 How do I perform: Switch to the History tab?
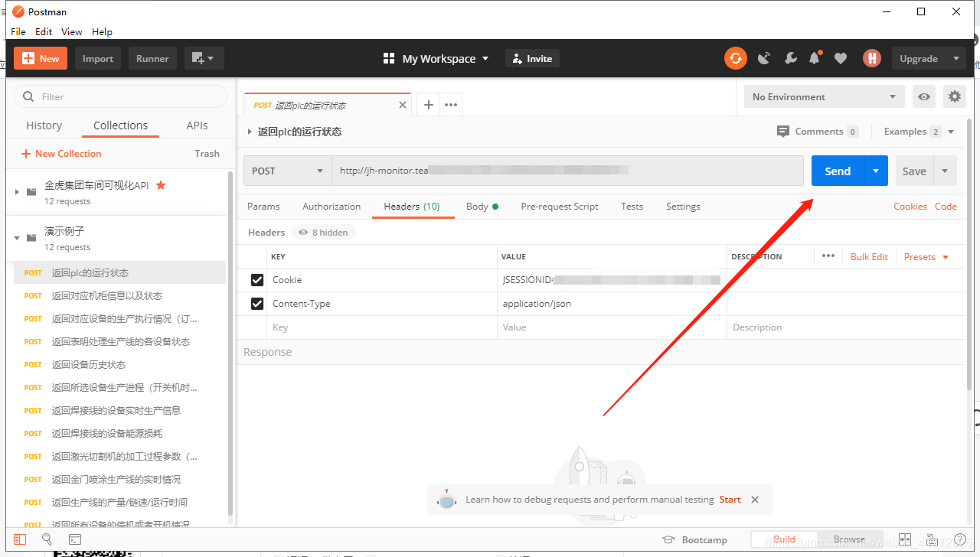tap(44, 125)
